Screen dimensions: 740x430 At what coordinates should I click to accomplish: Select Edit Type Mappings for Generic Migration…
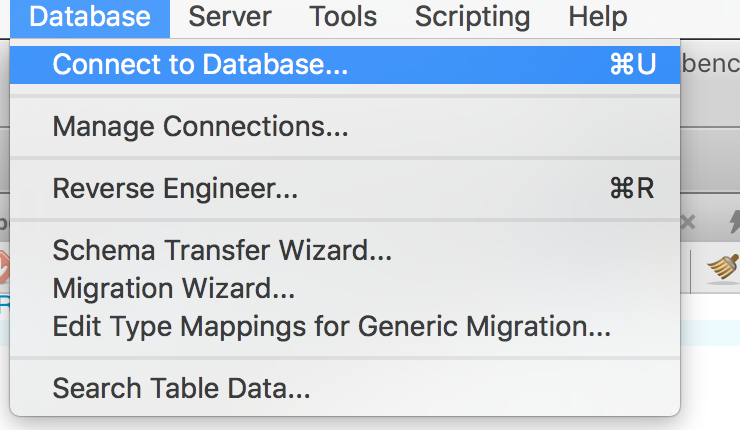pos(345,327)
